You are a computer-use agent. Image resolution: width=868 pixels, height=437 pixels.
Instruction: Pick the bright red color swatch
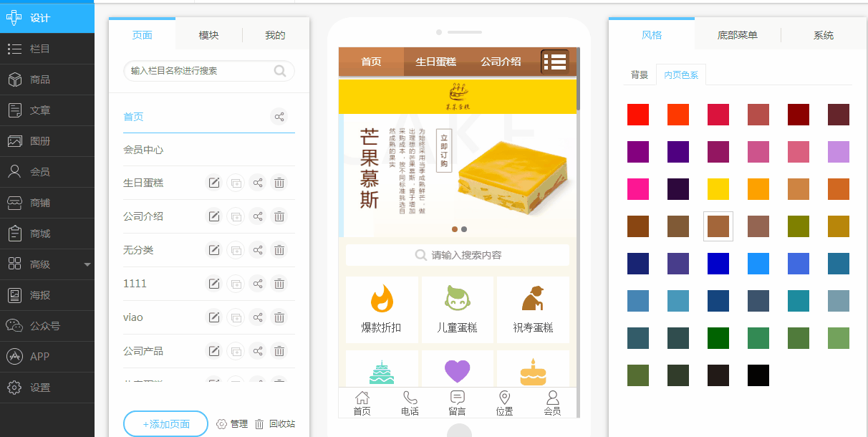pos(637,115)
